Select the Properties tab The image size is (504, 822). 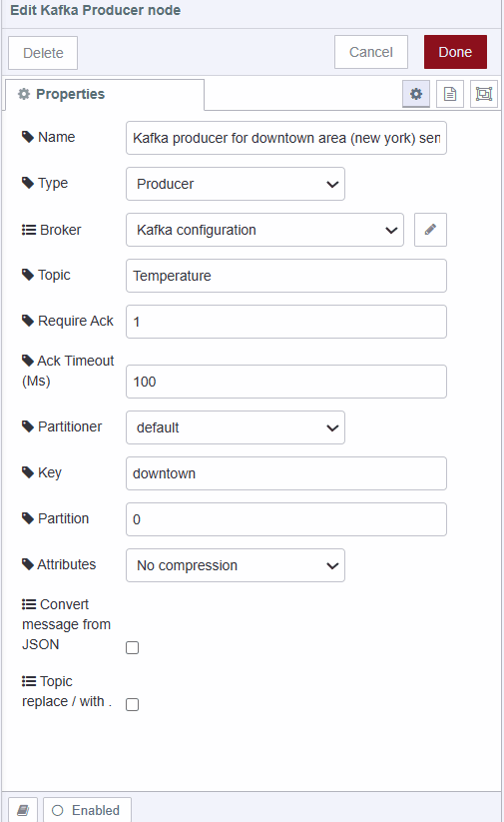pos(104,94)
